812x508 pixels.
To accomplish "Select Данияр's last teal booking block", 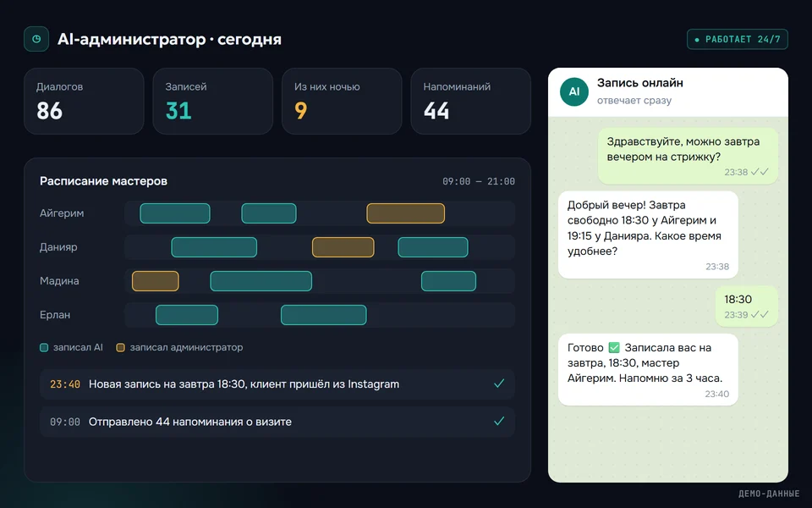I will pyautogui.click(x=433, y=247).
